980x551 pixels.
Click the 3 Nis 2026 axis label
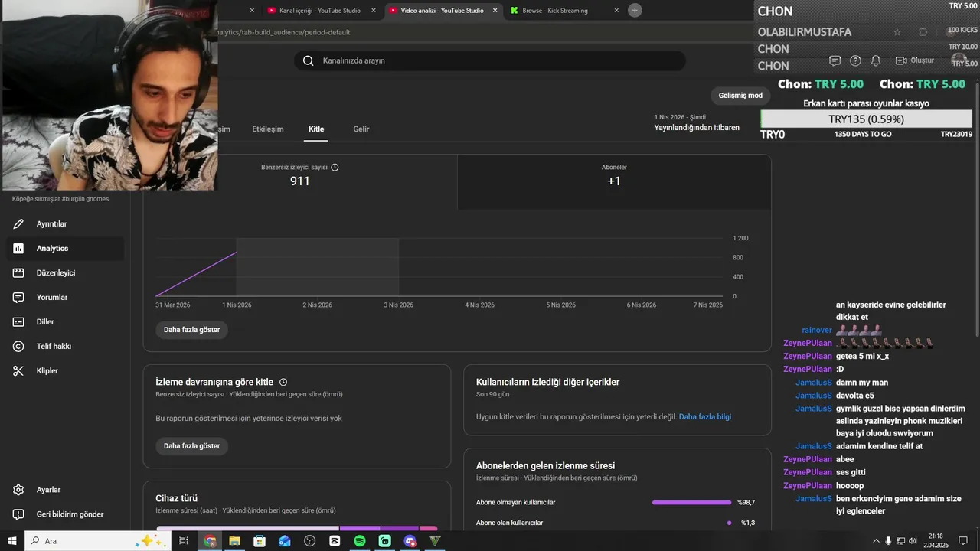point(398,305)
